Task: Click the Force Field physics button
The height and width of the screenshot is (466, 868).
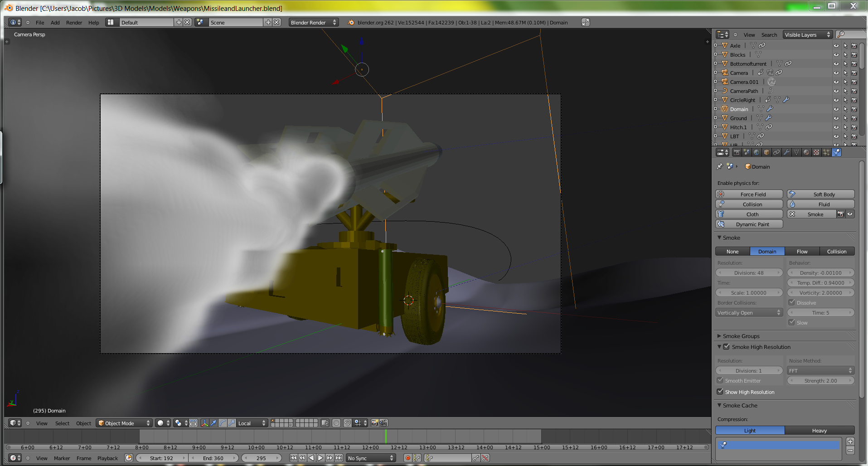Action: click(x=749, y=194)
